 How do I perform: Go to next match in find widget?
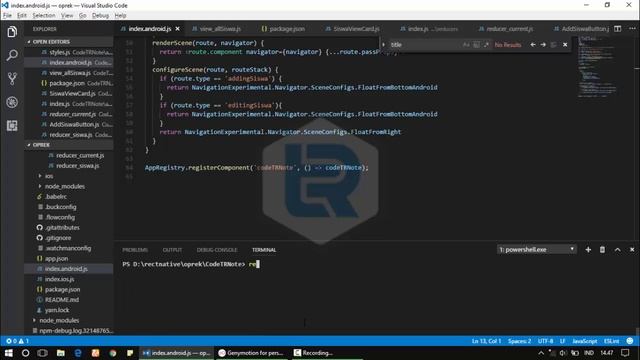click(x=543, y=44)
